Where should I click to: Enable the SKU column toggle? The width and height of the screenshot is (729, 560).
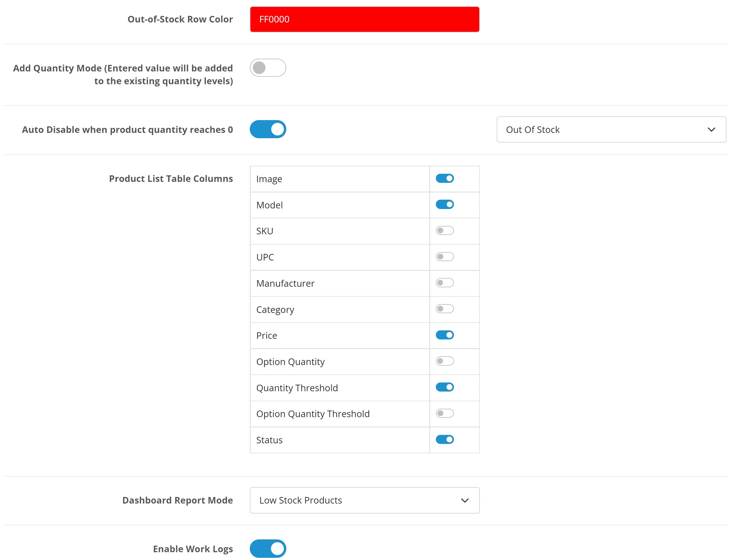coord(444,231)
